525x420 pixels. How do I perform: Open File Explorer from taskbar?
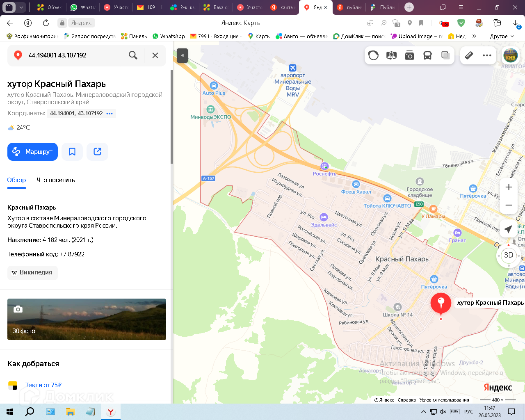70,412
